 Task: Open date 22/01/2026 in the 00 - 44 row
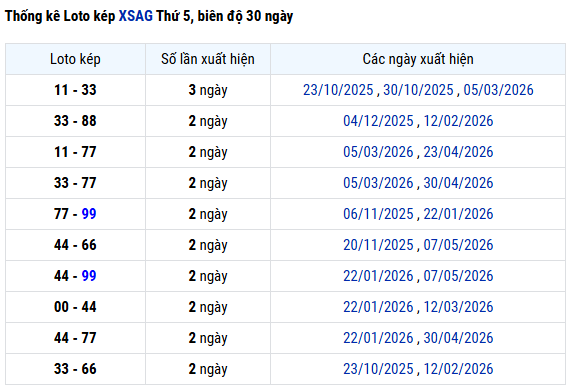coord(378,307)
